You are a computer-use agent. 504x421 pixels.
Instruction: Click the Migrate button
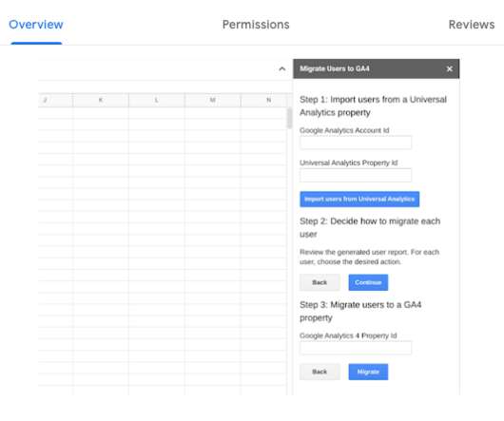pos(368,372)
